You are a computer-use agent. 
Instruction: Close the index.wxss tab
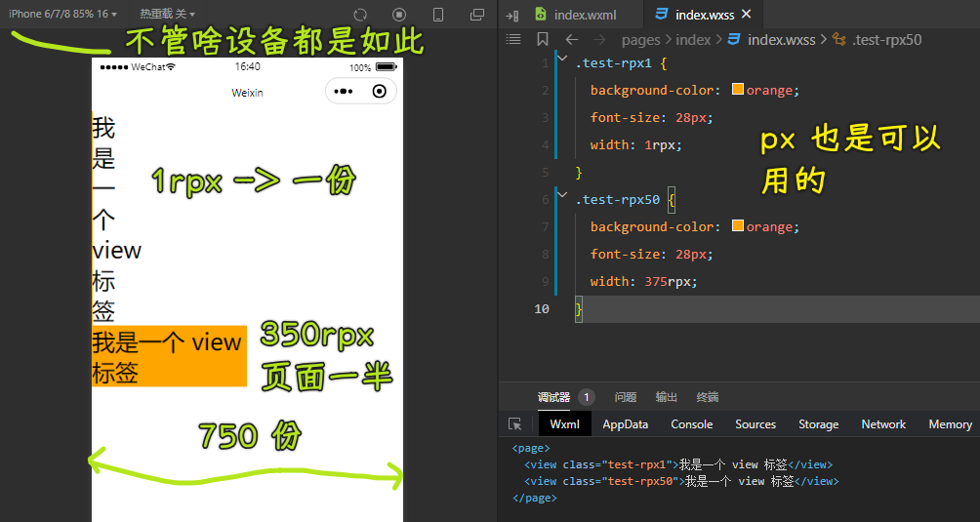click(746, 15)
